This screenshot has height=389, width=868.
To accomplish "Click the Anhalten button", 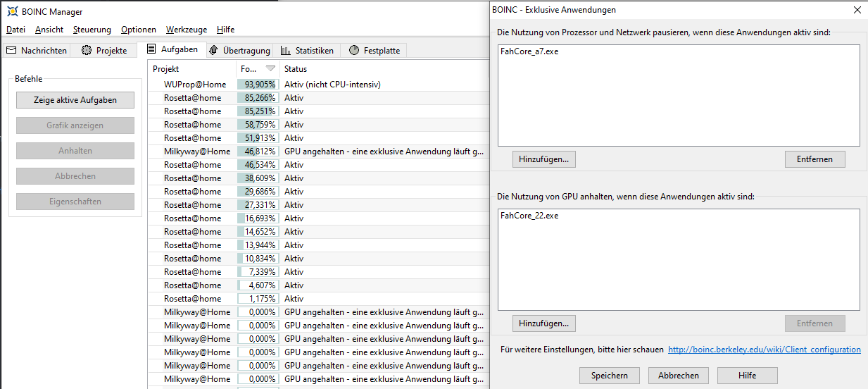I will tap(75, 151).
